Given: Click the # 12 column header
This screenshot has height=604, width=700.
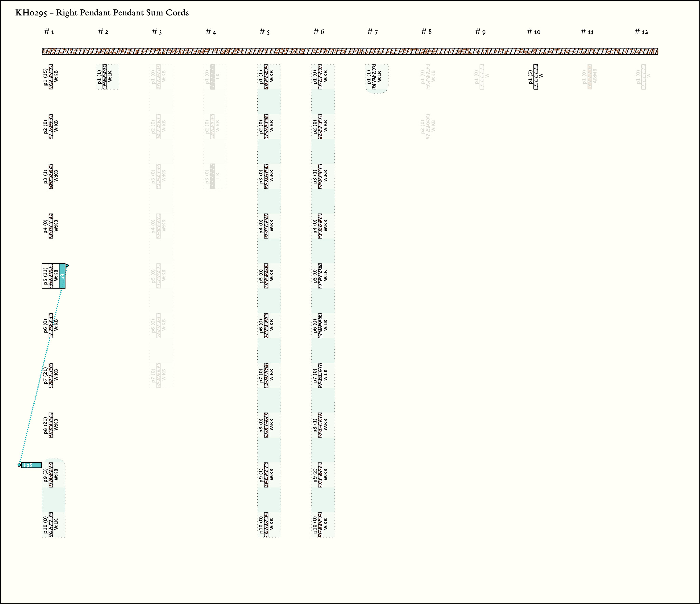Looking at the screenshot, I should (641, 32).
